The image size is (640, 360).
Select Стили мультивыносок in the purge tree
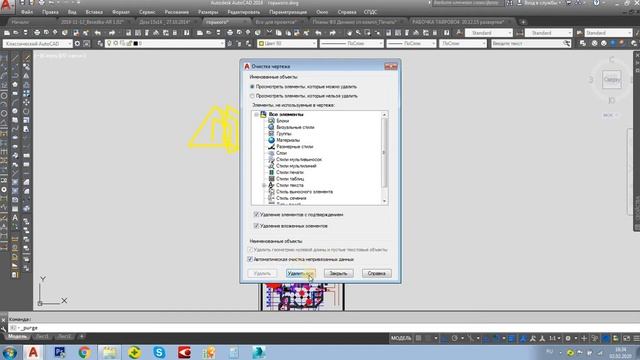pyautogui.click(x=299, y=160)
